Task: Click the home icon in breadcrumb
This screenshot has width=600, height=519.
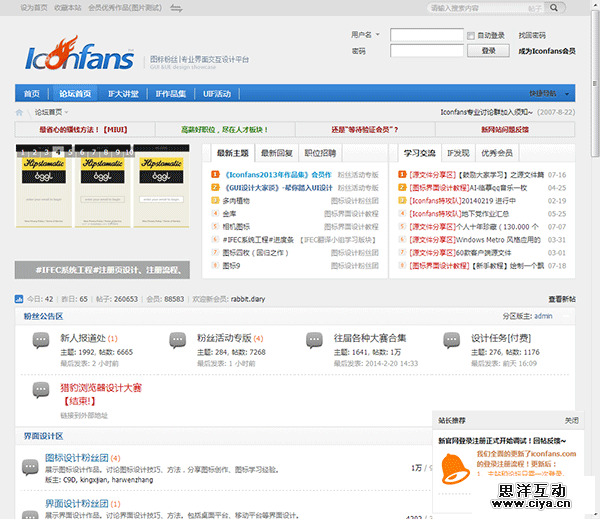Action: (x=19, y=112)
